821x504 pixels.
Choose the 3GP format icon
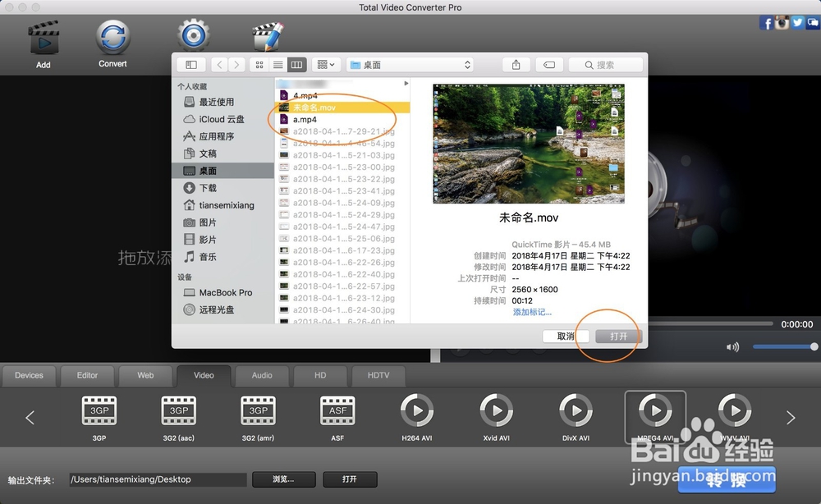pos(99,411)
